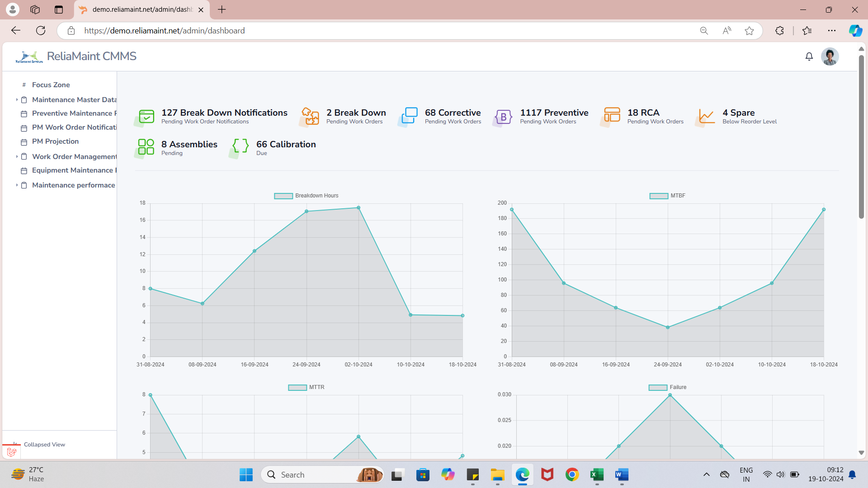Image resolution: width=868 pixels, height=488 pixels.
Task: Click the RCA orange layout icon
Action: tap(612, 115)
